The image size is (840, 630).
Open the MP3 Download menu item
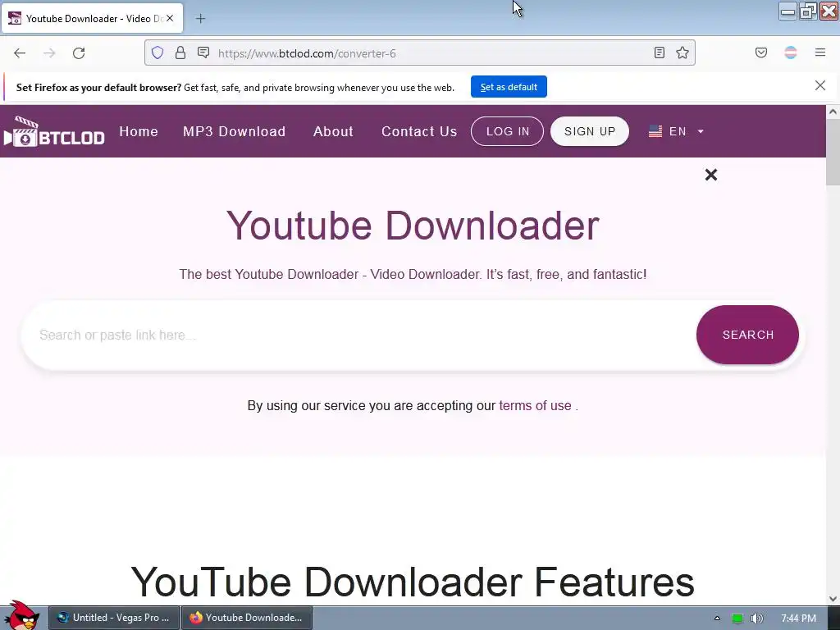pyautogui.click(x=234, y=131)
